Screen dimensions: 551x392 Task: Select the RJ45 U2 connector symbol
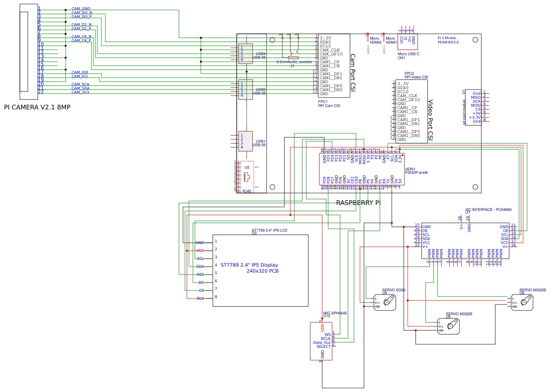click(x=245, y=177)
